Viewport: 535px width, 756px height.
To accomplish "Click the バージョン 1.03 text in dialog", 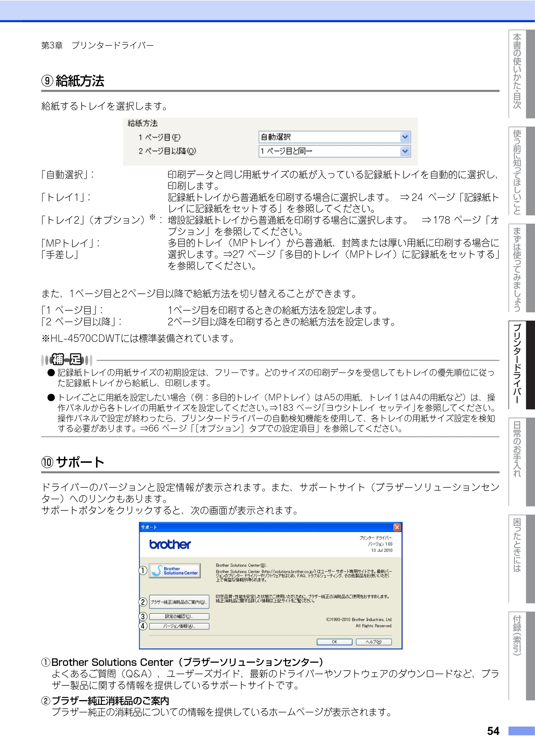I will [380, 544].
